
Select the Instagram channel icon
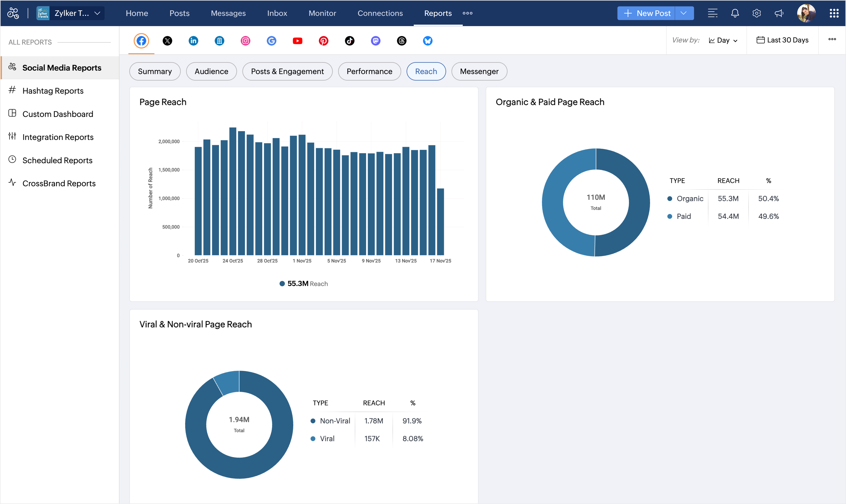245,41
